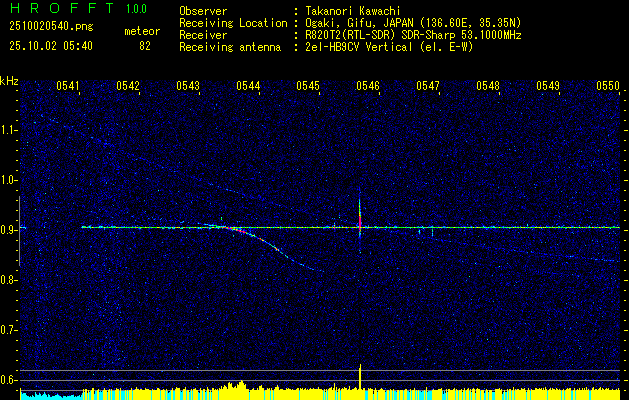This screenshot has width=629, height=400.
Task: Click the 0543 time marker
Action: 188,85
